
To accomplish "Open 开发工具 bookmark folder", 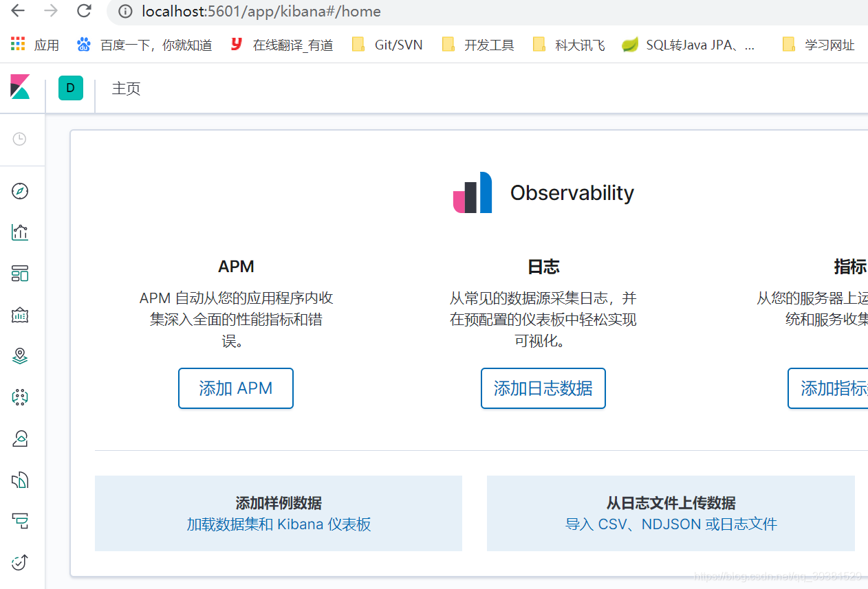I will click(478, 45).
